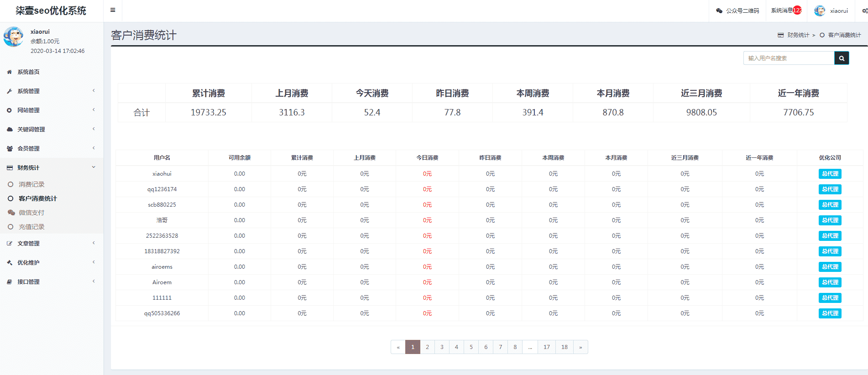Open the WeChat 公众号二维码 icon
The width and height of the screenshot is (868, 375).
tap(719, 10)
